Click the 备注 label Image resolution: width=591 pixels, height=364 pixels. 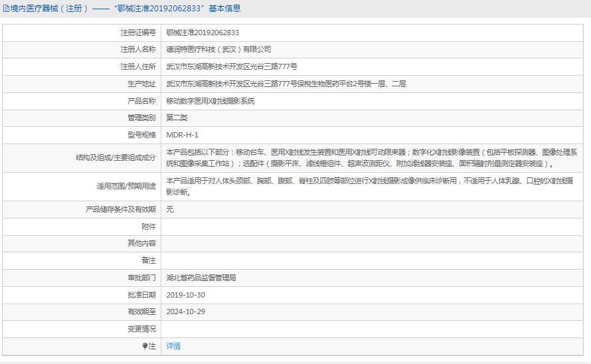[x=149, y=260]
